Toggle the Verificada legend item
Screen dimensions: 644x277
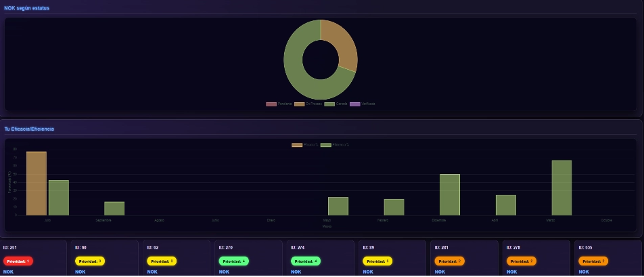[x=363, y=104]
